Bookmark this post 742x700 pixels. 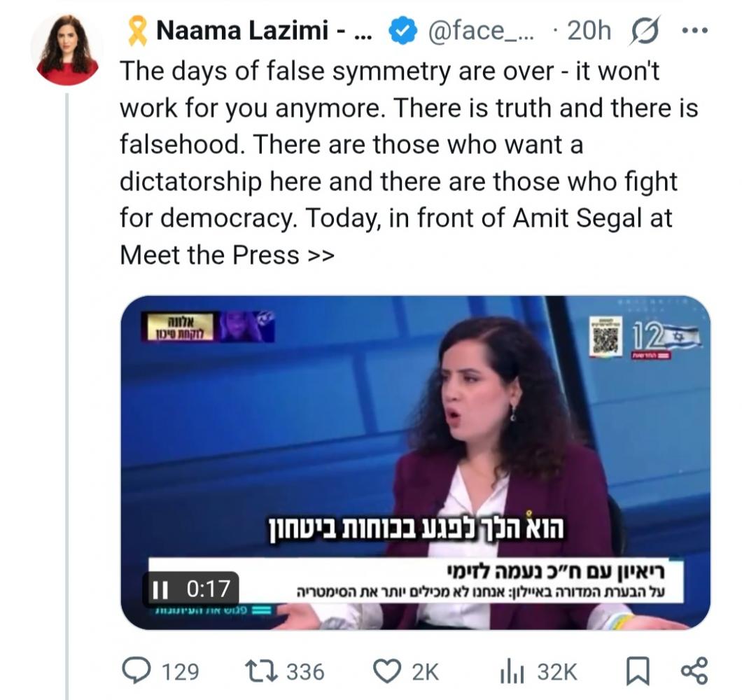(x=635, y=672)
